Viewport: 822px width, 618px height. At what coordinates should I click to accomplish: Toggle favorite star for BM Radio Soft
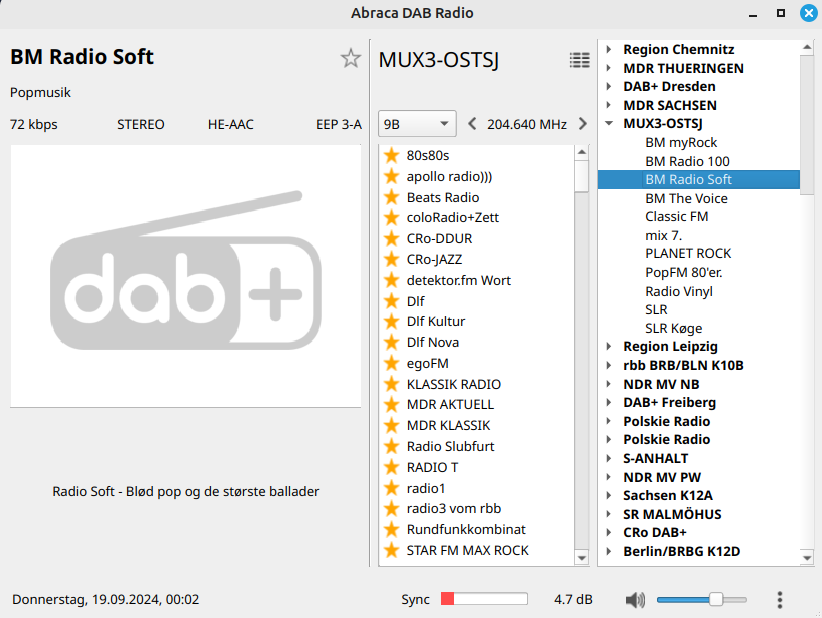[350, 58]
